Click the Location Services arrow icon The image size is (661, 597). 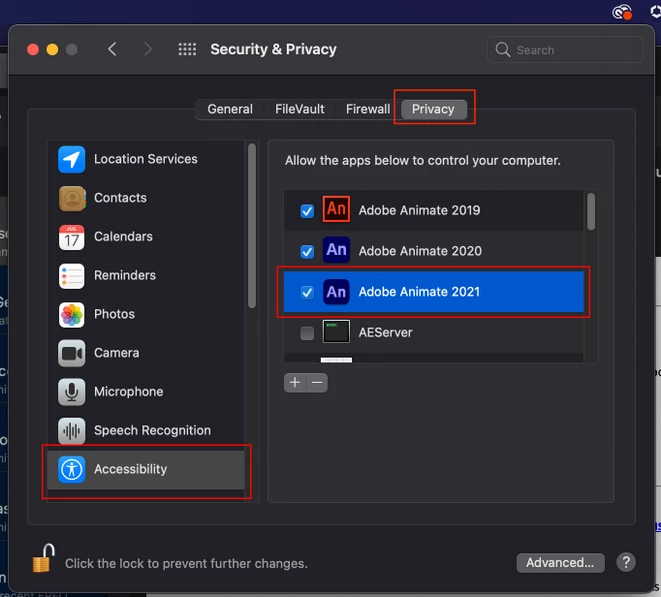[x=72, y=159]
